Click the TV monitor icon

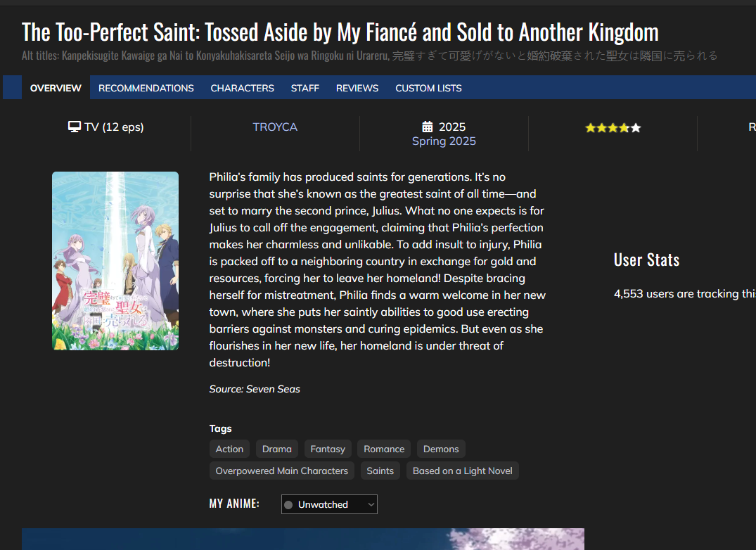click(x=74, y=127)
